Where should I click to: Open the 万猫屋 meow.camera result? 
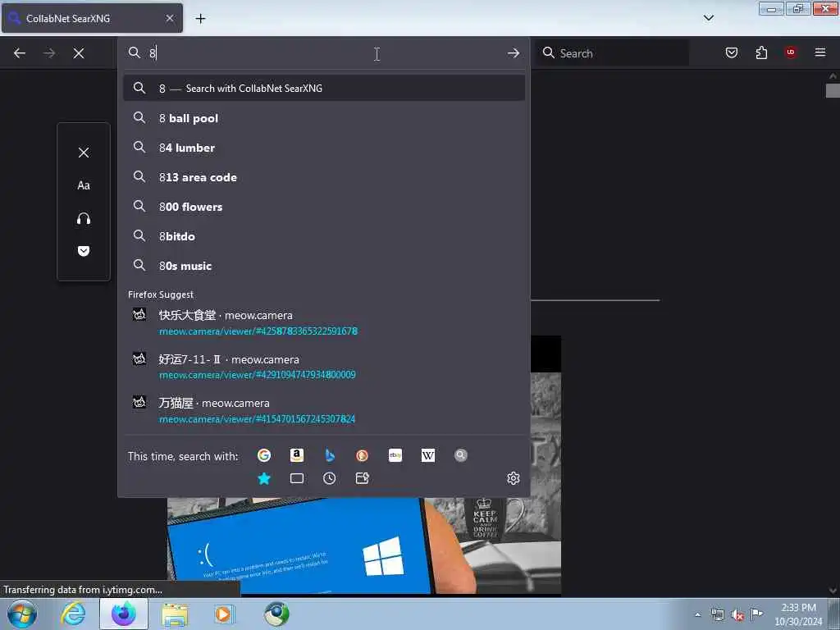(x=323, y=410)
